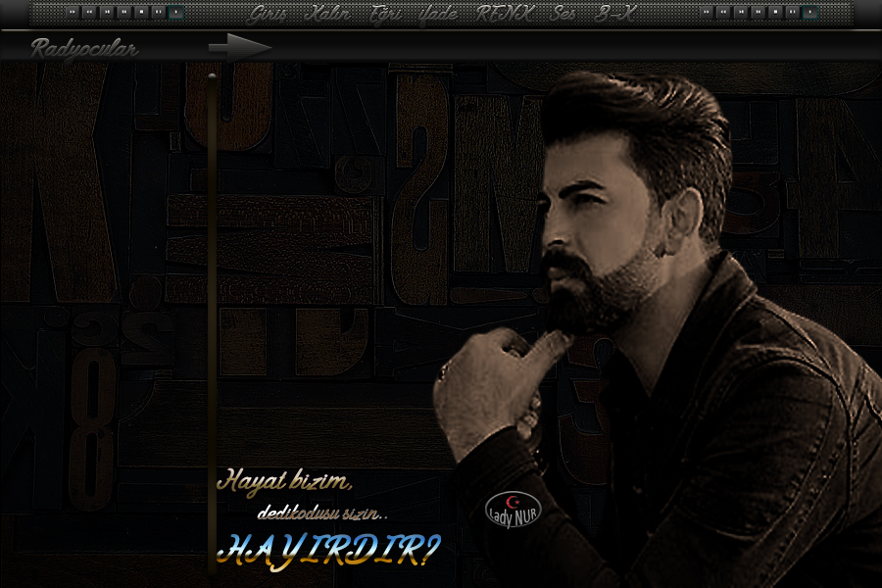882x588 pixels.
Task: Skip to previous track in right control group
Action: point(758,12)
